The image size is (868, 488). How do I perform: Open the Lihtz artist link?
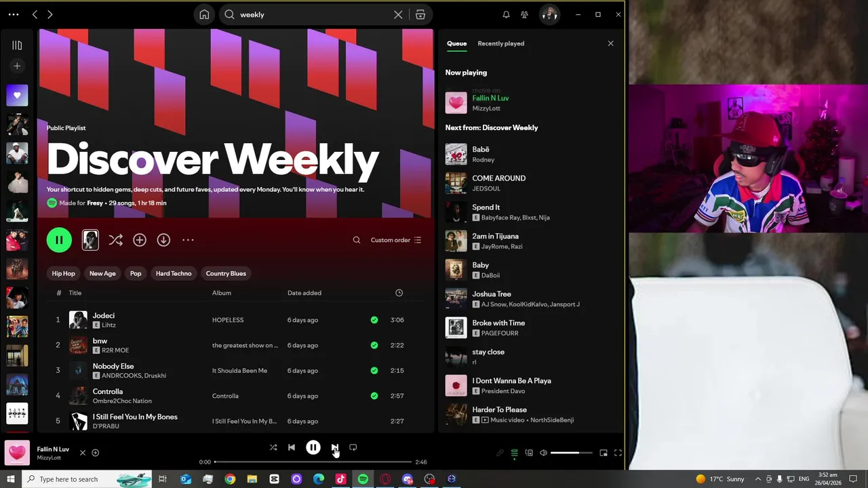[x=108, y=325]
